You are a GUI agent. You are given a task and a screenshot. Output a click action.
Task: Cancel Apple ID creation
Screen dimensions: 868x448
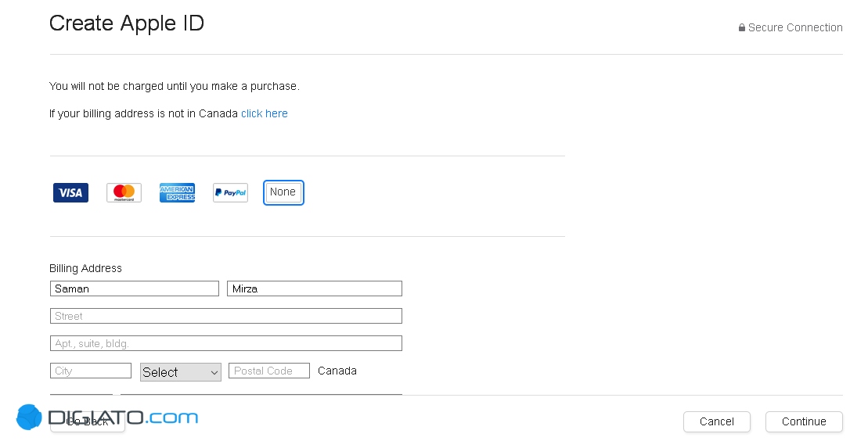click(717, 421)
